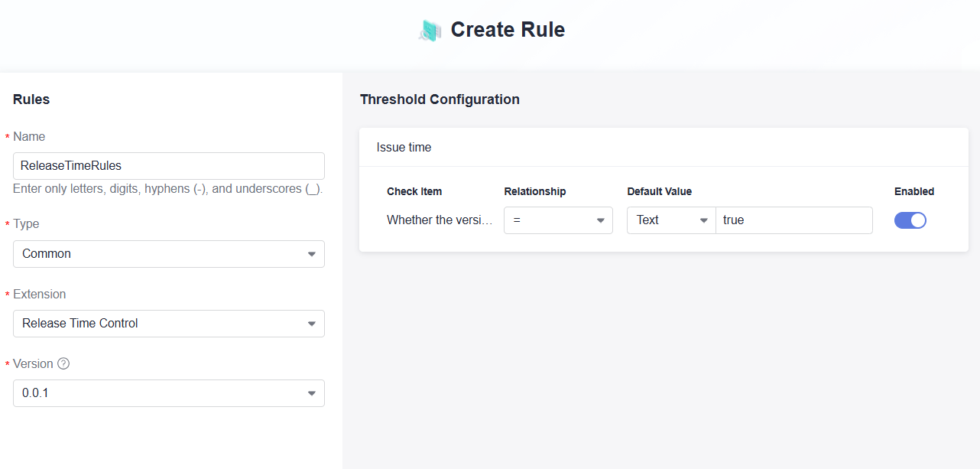Screen dimensions: 980x469
Task: Click the Default Value field containing true
Action: pyautogui.click(x=793, y=220)
